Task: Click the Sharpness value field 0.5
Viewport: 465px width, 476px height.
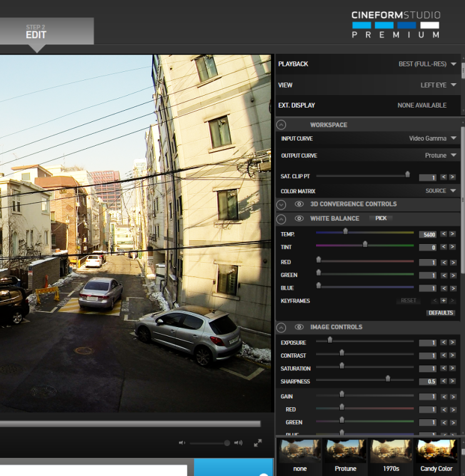Action: coord(427,382)
